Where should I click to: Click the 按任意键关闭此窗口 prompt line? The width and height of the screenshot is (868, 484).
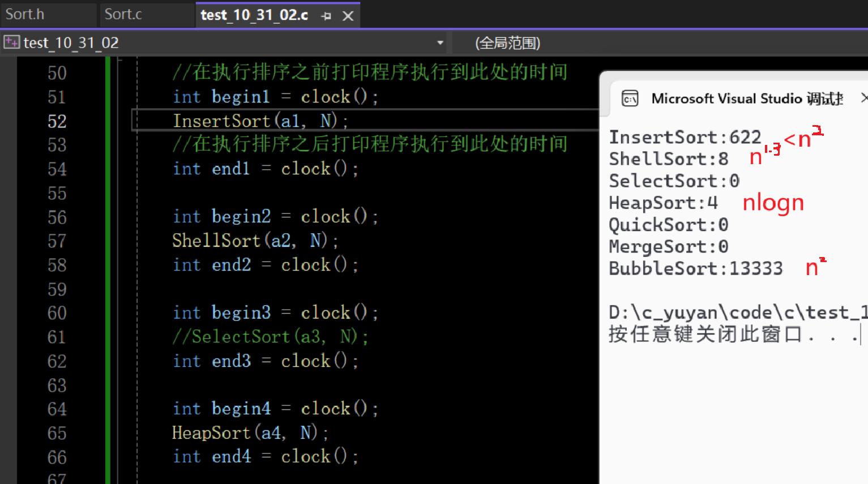pos(734,335)
